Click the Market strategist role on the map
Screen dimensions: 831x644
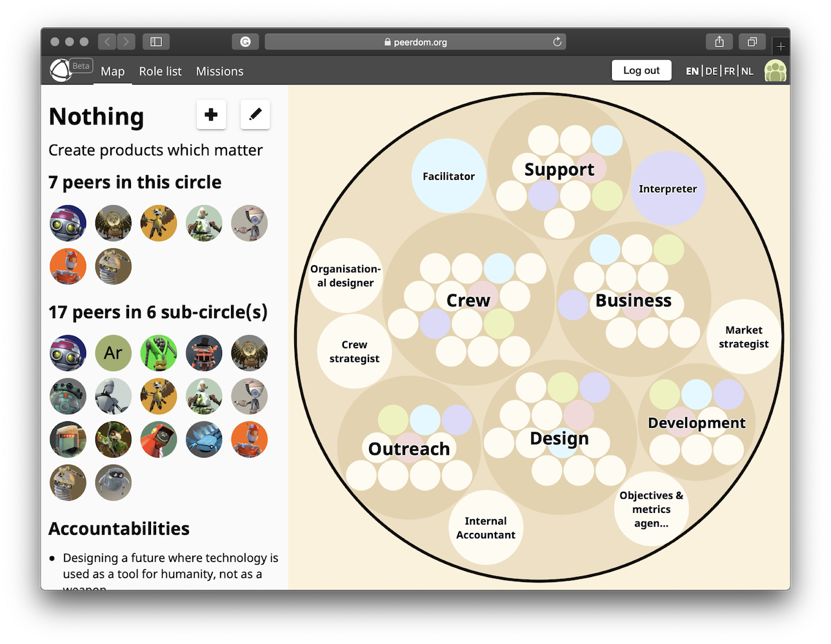point(743,337)
